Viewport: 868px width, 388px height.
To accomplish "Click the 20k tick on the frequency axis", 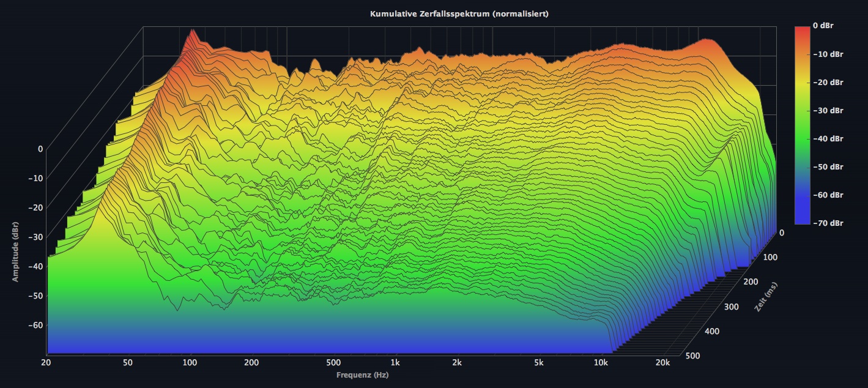I will pos(662,362).
